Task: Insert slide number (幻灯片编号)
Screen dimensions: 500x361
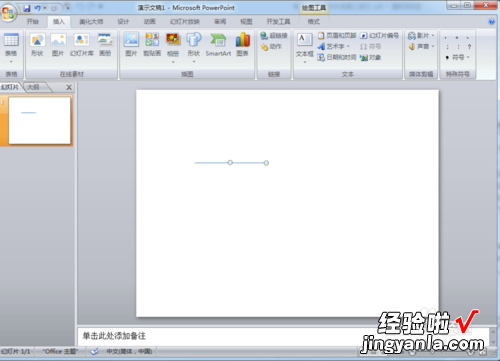Action: tap(379, 35)
